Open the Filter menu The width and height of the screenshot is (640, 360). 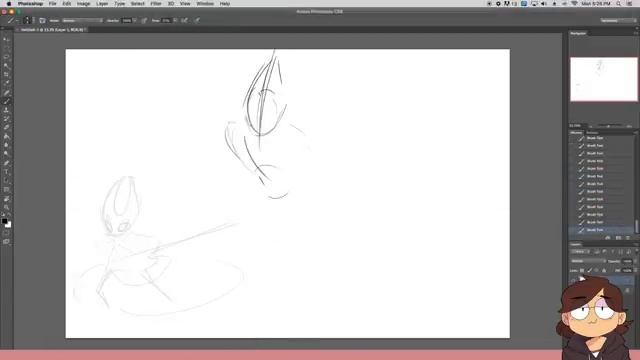point(156,4)
